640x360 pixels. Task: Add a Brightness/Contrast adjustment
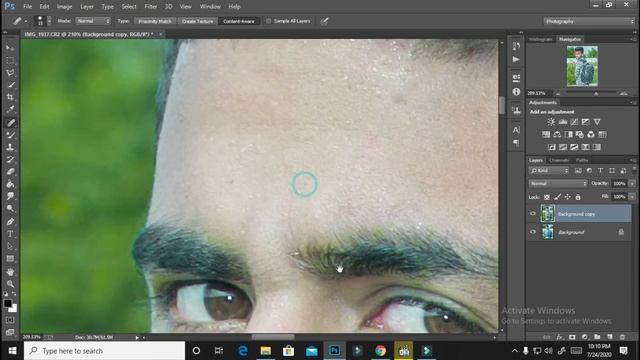tap(551, 122)
